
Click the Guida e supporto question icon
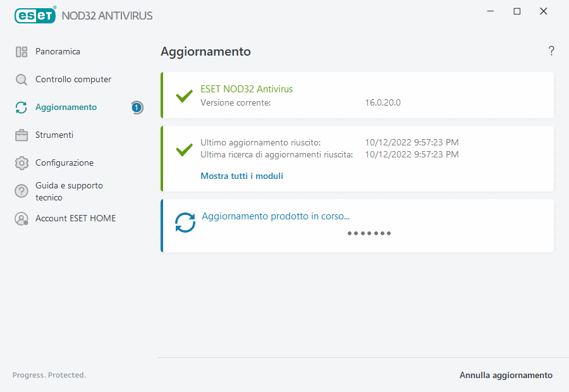21,191
